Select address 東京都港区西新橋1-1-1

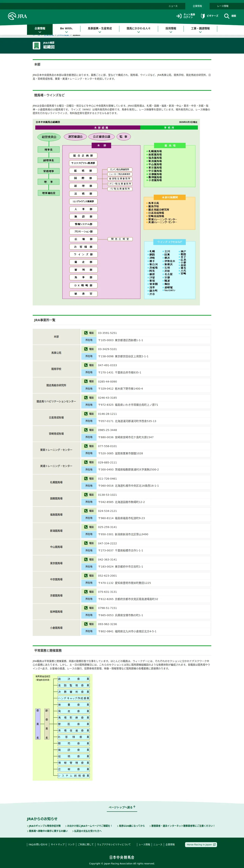point(129,340)
